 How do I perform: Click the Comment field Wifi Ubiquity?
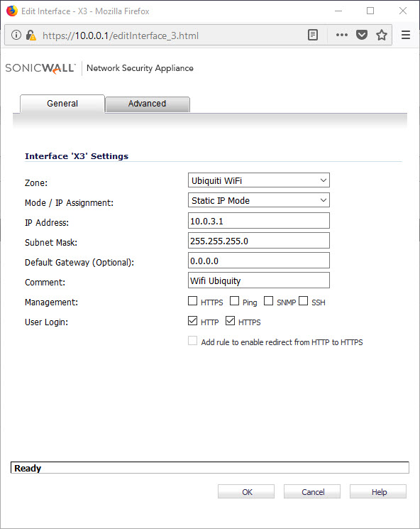tap(258, 280)
